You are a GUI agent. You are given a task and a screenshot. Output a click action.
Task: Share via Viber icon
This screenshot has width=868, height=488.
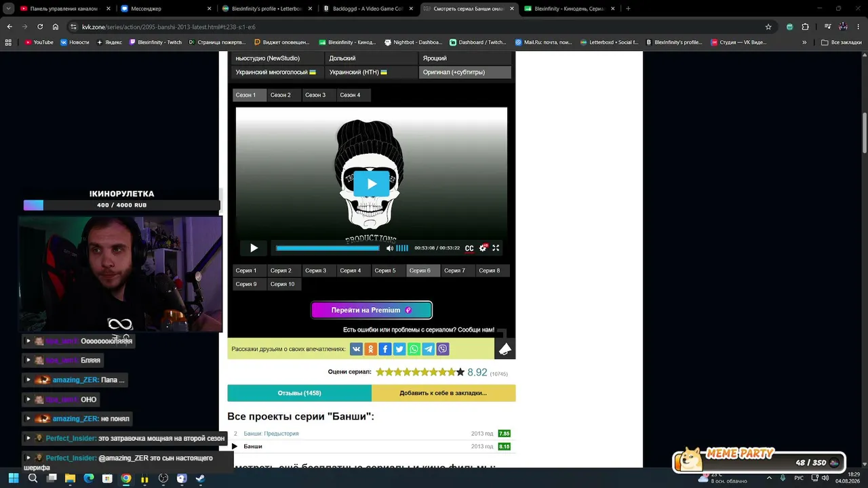(443, 349)
